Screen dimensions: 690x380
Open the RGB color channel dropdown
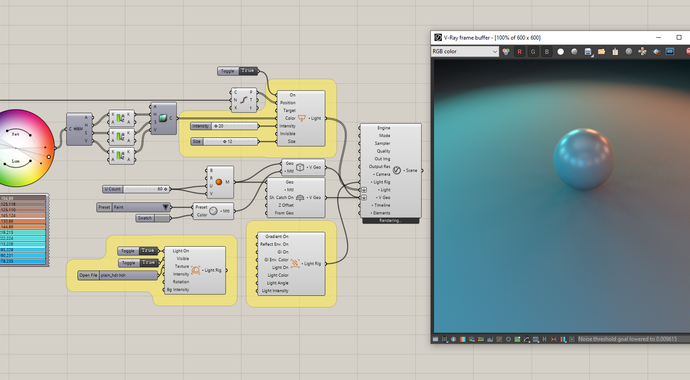pos(465,51)
